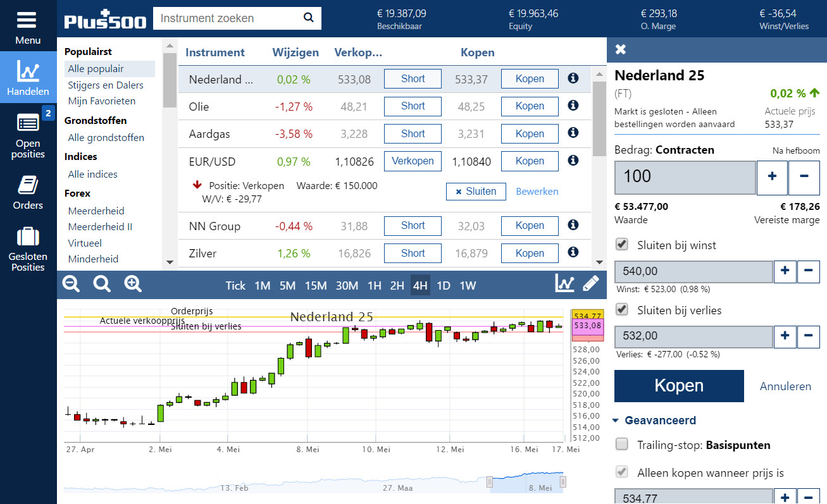Open Alle grondstoffen category

(106, 137)
